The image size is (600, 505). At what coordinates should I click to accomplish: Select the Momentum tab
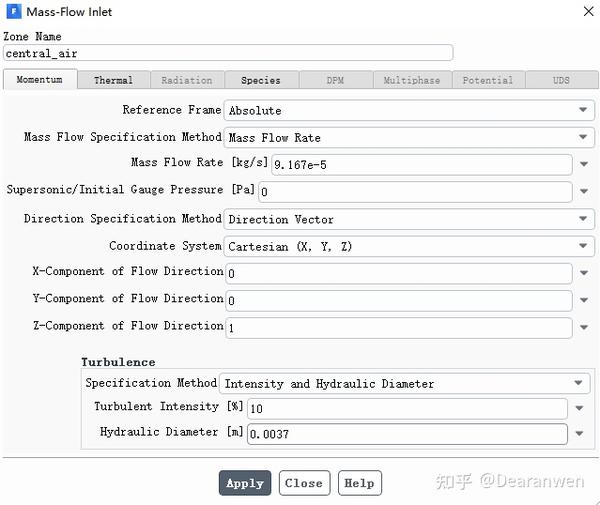click(40, 79)
